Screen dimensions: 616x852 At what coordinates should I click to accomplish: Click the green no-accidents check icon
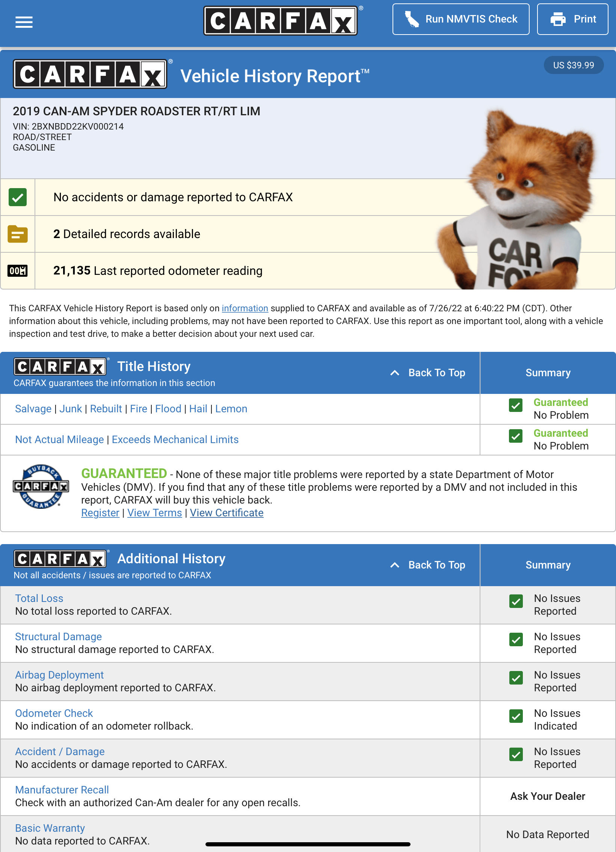pyautogui.click(x=17, y=197)
